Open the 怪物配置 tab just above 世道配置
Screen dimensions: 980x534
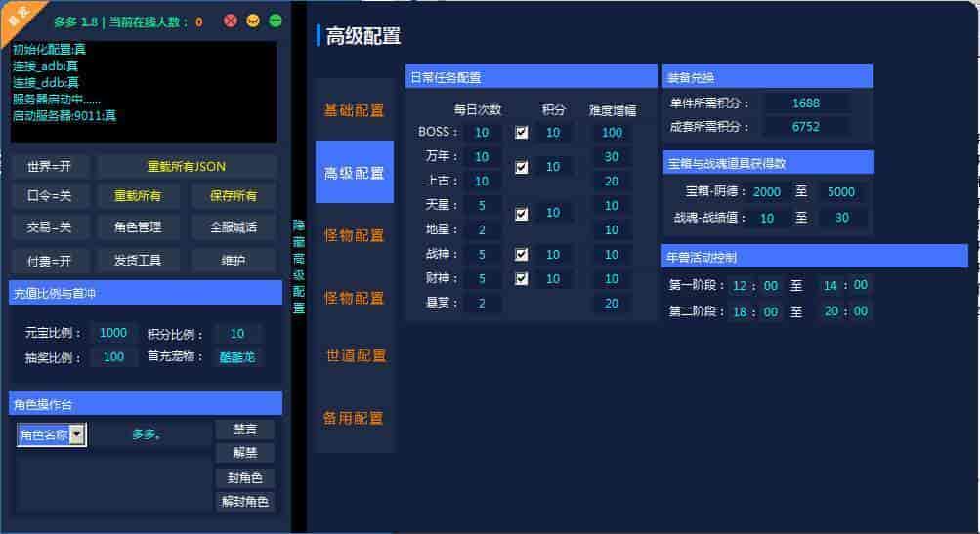coord(355,298)
